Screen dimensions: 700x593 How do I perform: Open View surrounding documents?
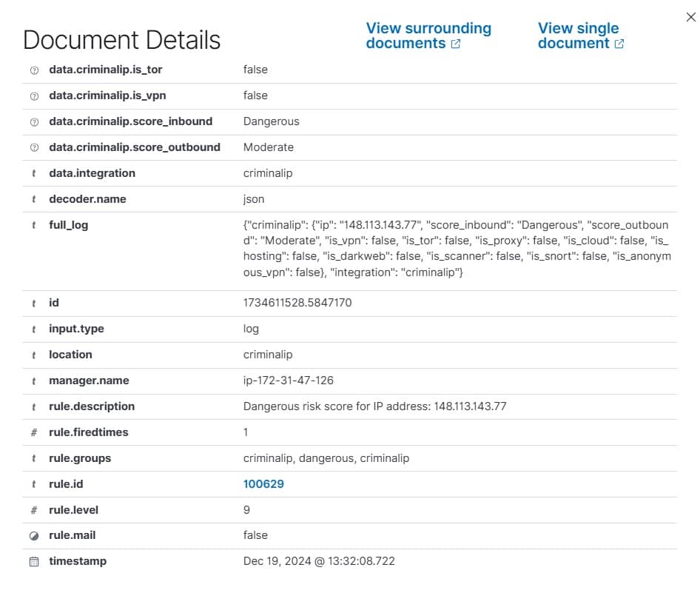(428, 36)
